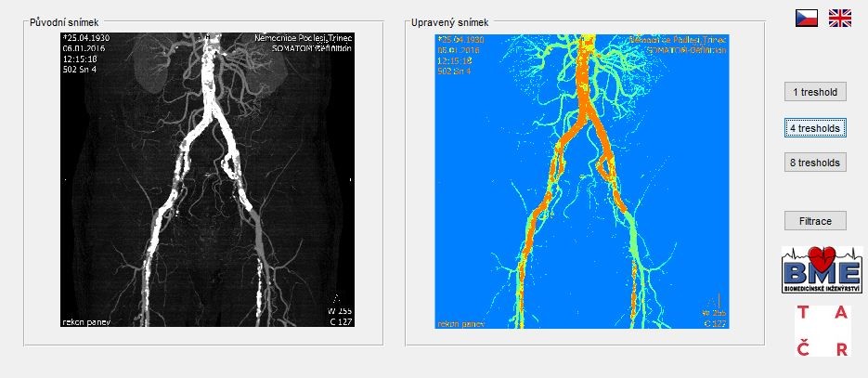Apply the 8 tresholds segmentation
868x378 pixels.
(x=815, y=163)
